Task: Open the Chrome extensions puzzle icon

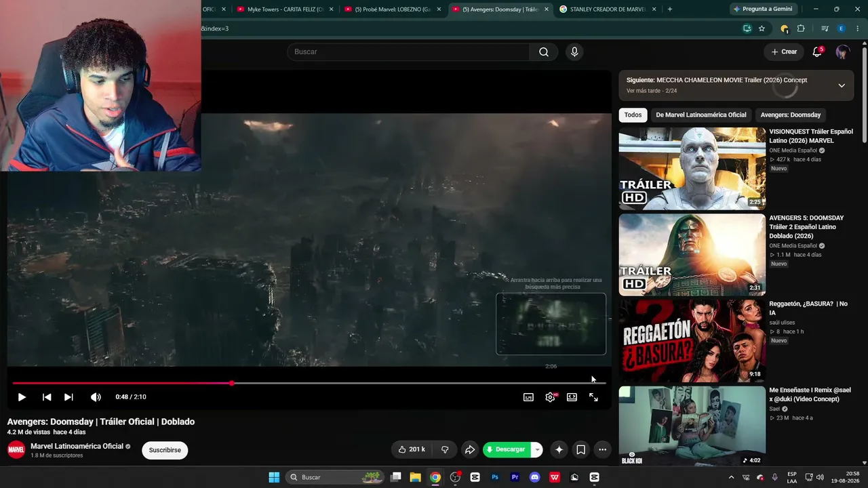Action: [x=801, y=28]
